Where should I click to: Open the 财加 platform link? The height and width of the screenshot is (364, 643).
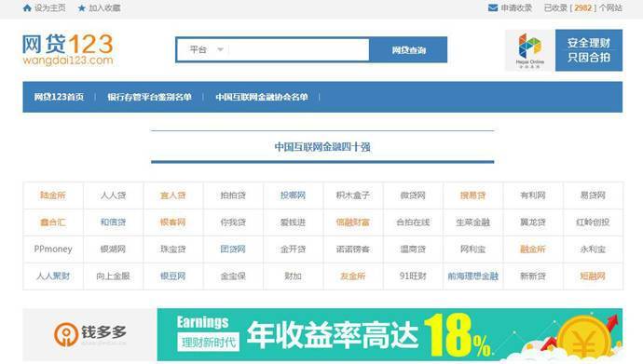293,276
